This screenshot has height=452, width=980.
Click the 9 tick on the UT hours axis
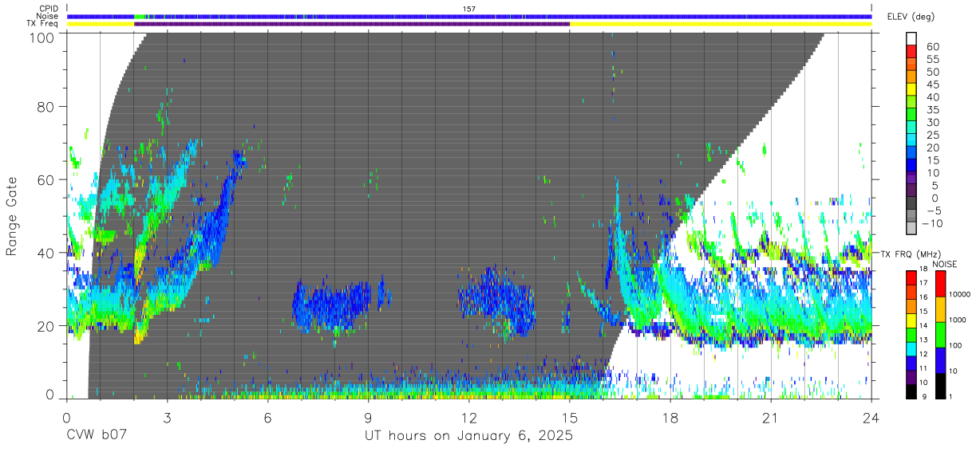coord(368,417)
